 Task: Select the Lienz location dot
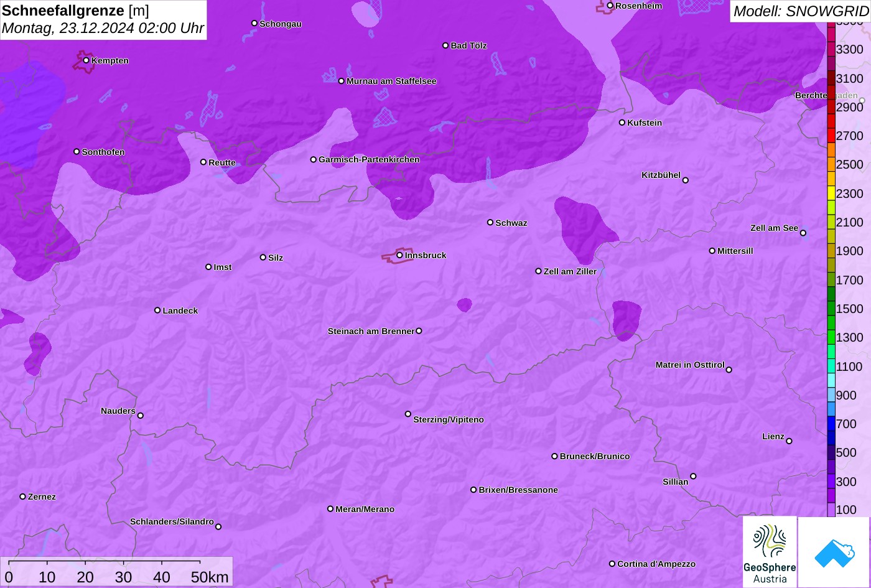pos(789,441)
